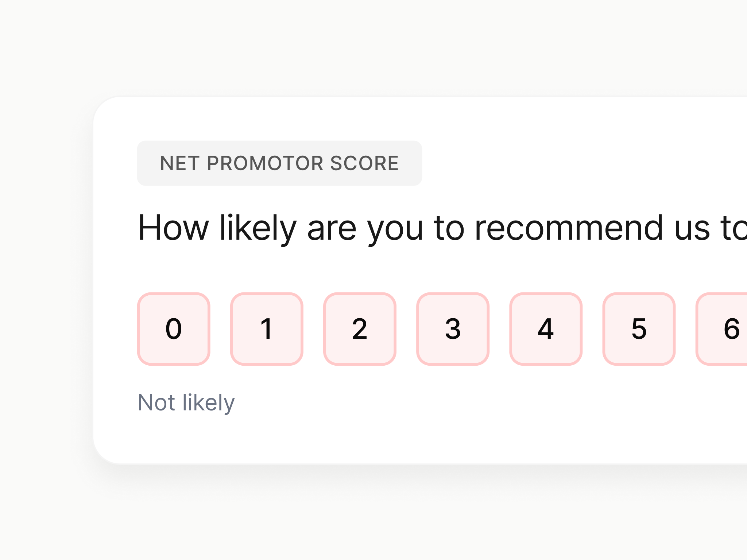Tap the pink box containing 1
The image size is (747, 560).
267,329
